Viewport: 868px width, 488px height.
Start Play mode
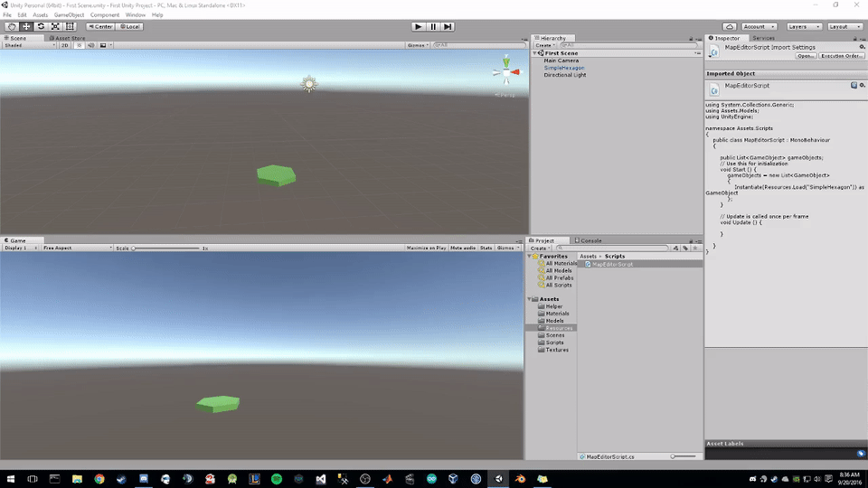pos(419,26)
